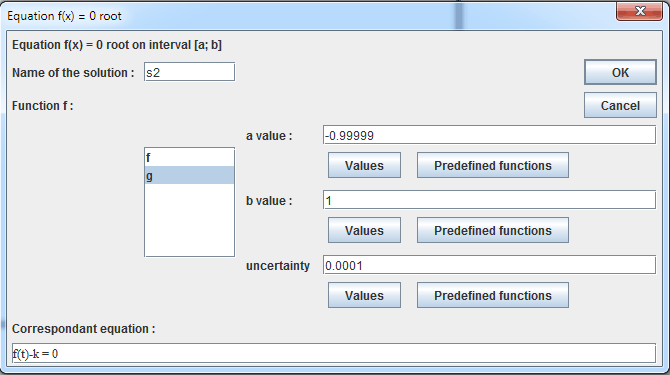Click the b value input field
This screenshot has width=670, height=375.
point(489,200)
